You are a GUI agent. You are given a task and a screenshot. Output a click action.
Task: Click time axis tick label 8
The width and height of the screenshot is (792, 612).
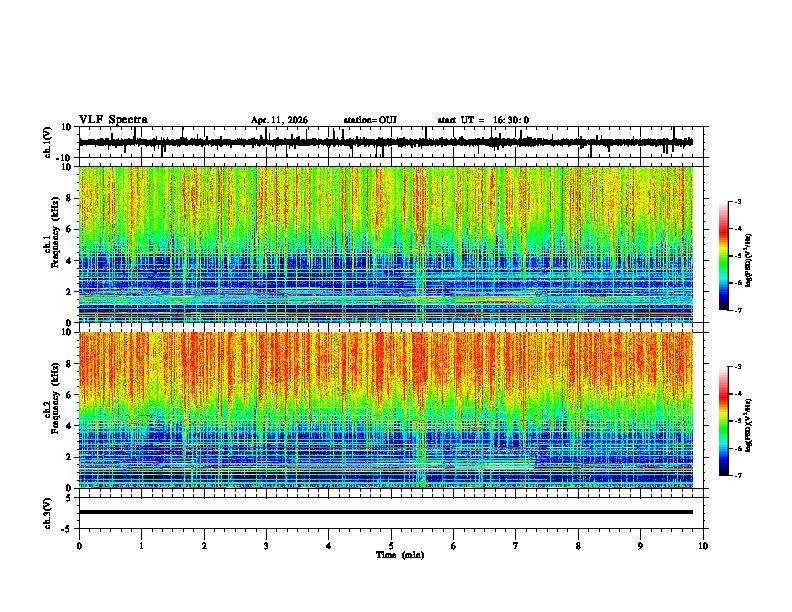coord(578,546)
